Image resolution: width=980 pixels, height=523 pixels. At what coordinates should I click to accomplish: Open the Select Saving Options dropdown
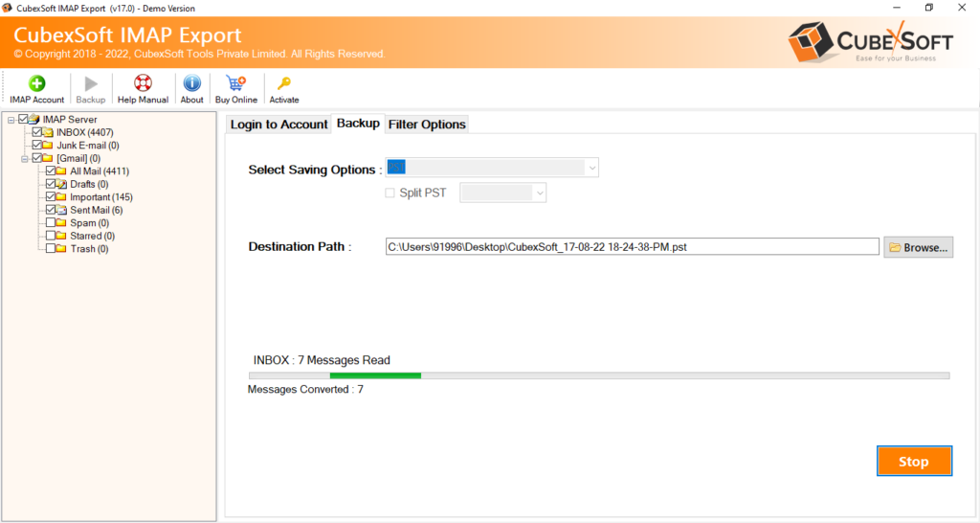492,167
